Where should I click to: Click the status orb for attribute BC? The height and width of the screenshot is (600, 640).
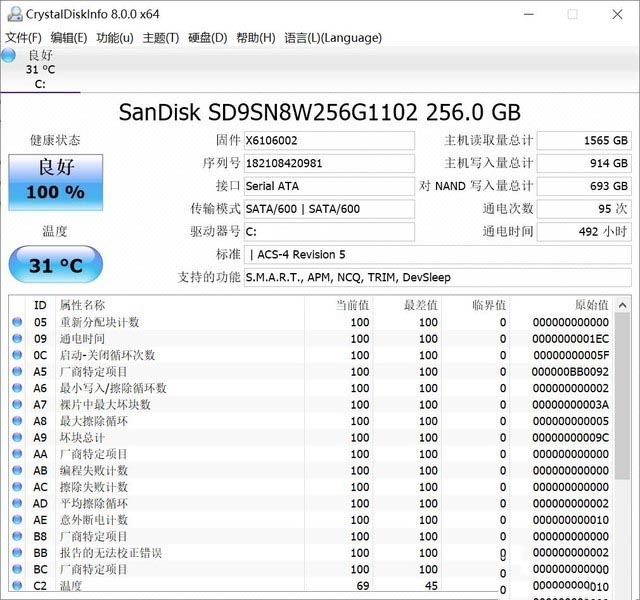(17, 569)
